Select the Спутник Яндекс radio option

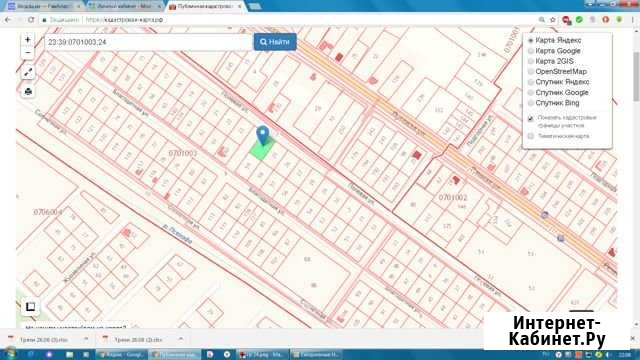point(531,82)
